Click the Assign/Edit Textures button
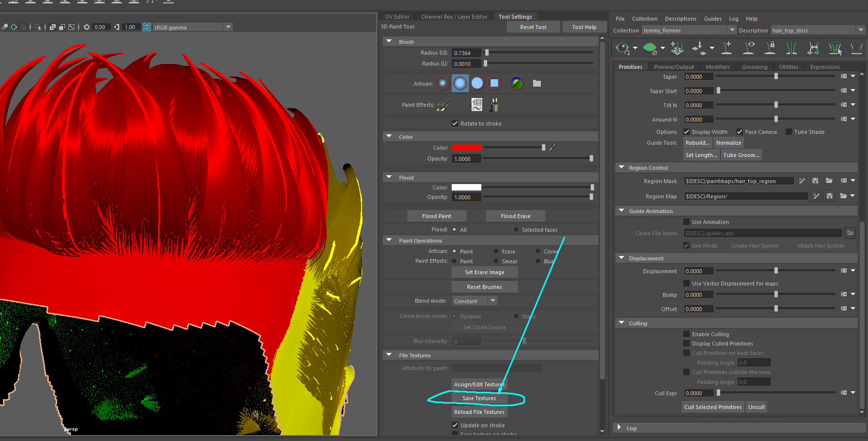The width and height of the screenshot is (868, 441). click(479, 384)
